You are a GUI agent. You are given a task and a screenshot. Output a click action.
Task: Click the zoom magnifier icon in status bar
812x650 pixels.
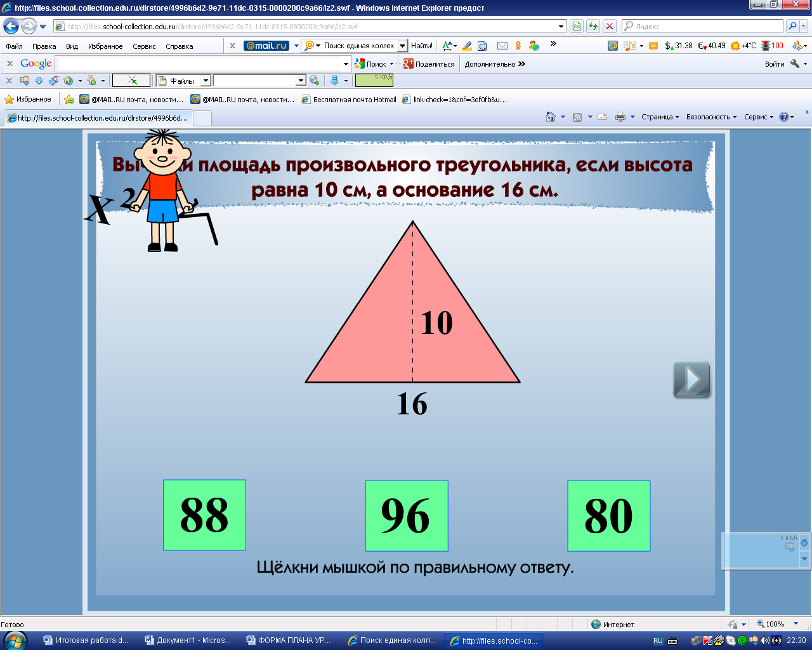[x=761, y=624]
